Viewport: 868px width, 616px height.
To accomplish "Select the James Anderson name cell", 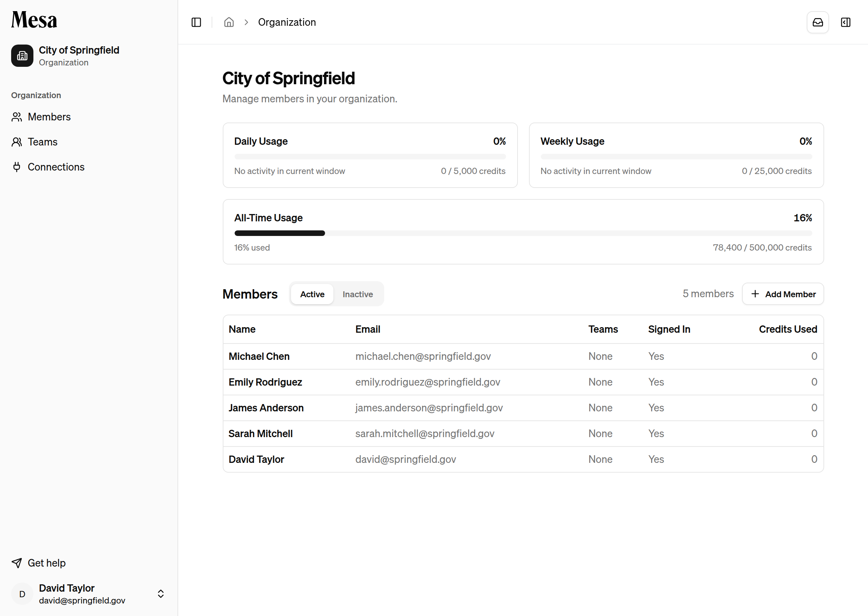I will click(266, 408).
